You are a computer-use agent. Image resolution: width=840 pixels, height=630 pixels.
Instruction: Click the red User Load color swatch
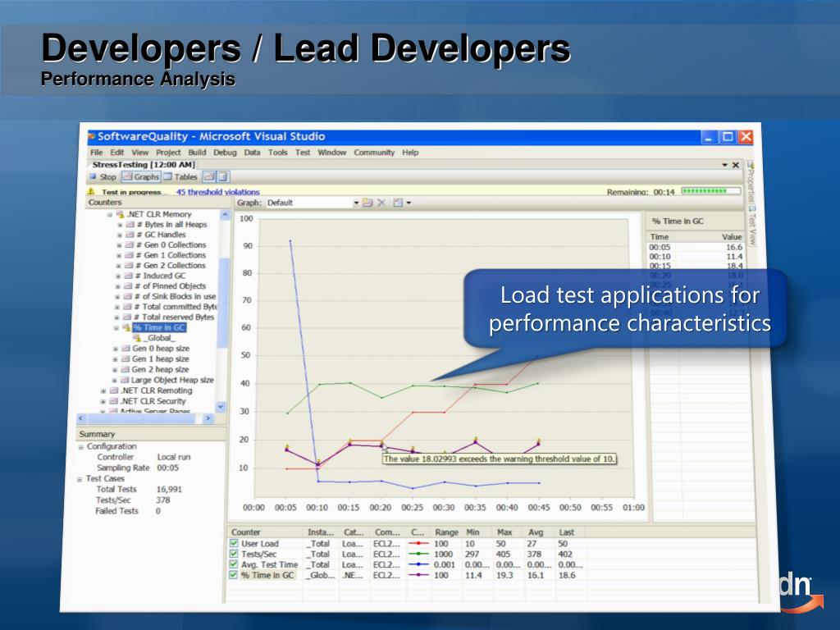[x=418, y=543]
